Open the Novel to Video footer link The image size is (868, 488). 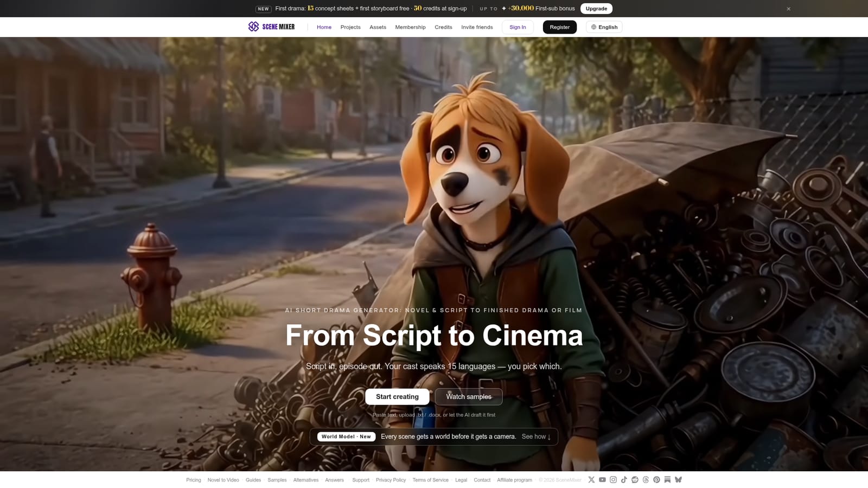tap(223, 480)
